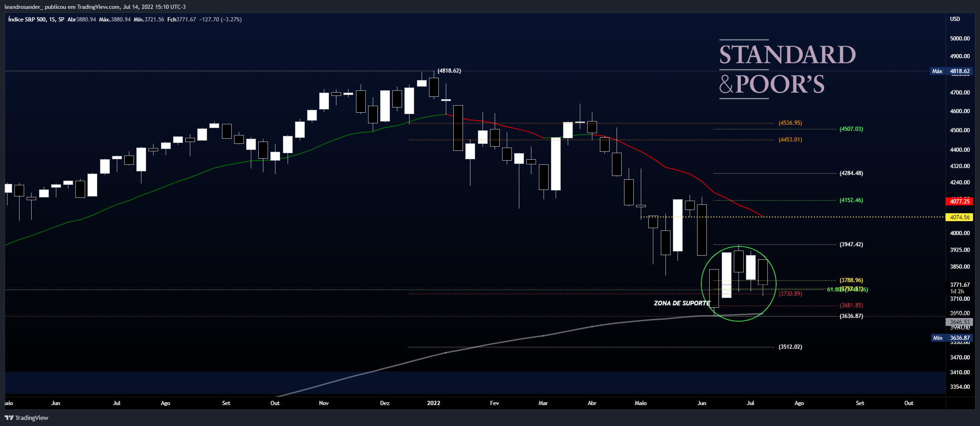
Task: Select the Fch 3771.67 close value
Action: 181,20
